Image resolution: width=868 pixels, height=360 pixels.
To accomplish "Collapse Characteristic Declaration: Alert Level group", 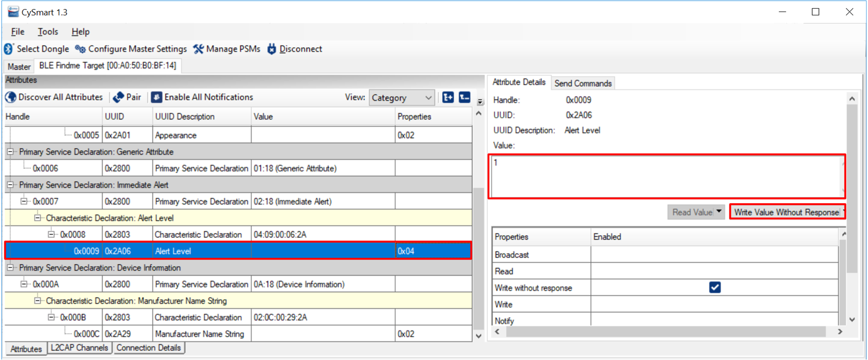I will (38, 218).
